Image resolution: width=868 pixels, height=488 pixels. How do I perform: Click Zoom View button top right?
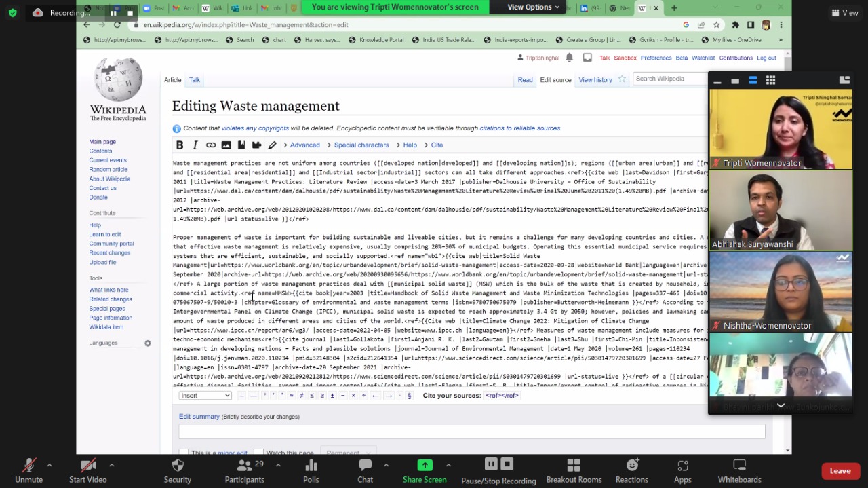(x=844, y=12)
